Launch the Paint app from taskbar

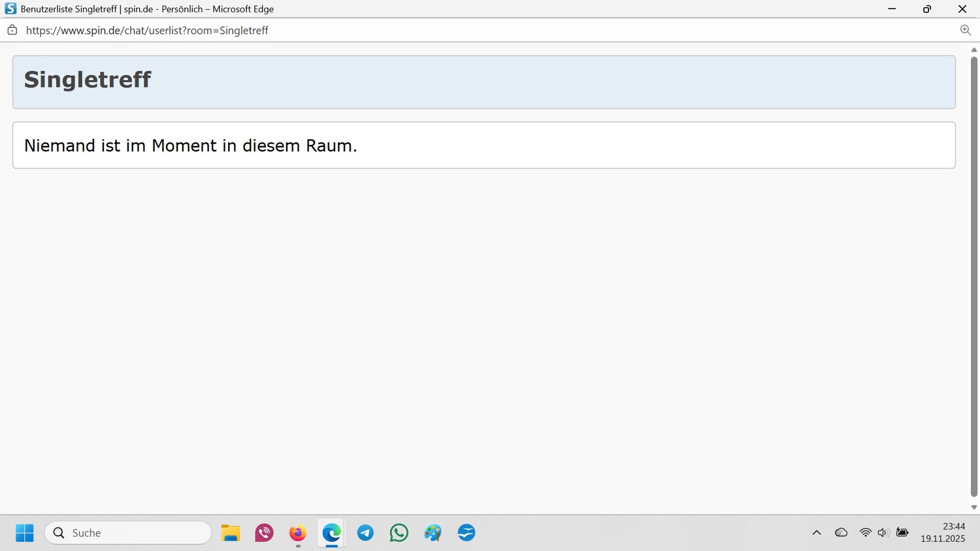(433, 533)
